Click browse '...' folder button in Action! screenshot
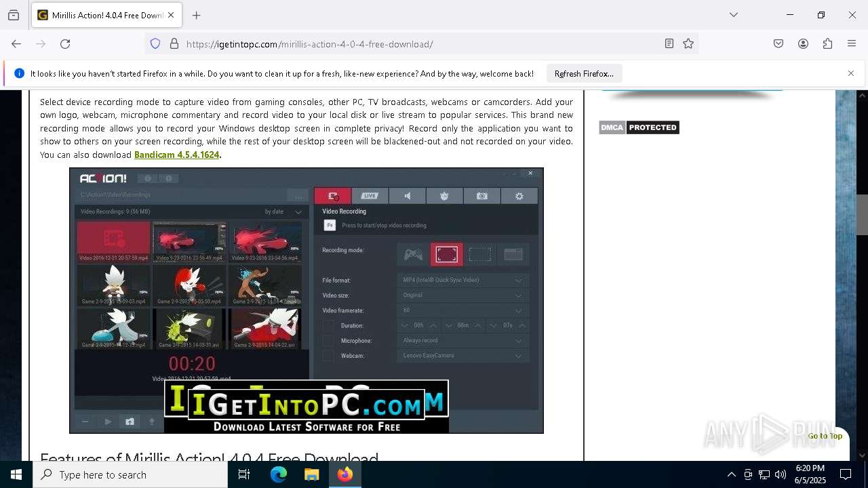This screenshot has height=488, width=868. pyautogui.click(x=297, y=195)
